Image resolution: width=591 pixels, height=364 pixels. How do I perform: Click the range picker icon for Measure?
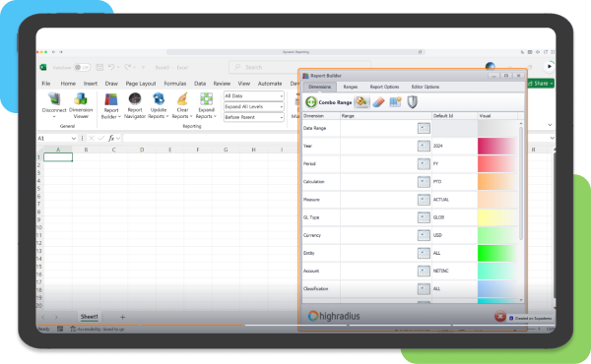click(424, 200)
